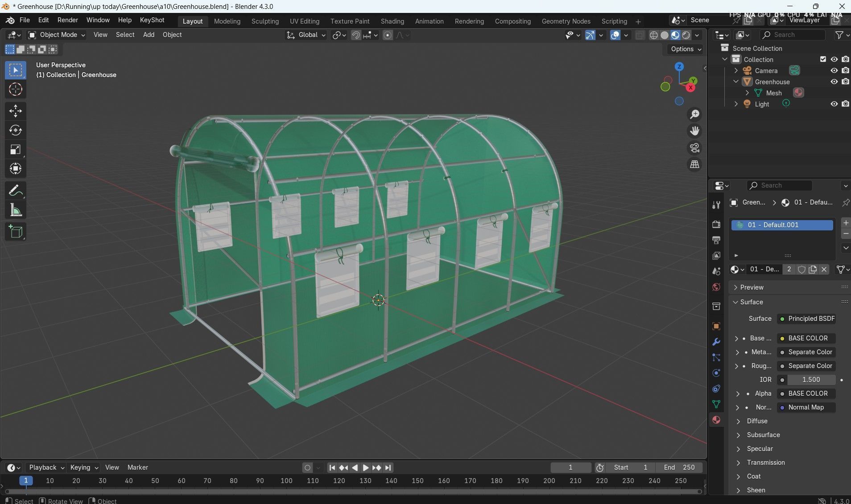Toggle the camera view icon
This screenshot has height=504, width=851.
click(x=694, y=148)
